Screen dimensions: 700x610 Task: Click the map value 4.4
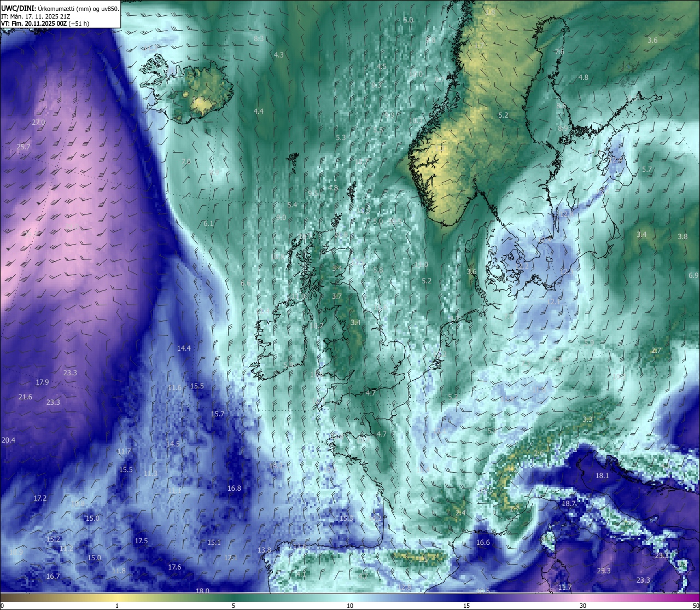click(259, 111)
